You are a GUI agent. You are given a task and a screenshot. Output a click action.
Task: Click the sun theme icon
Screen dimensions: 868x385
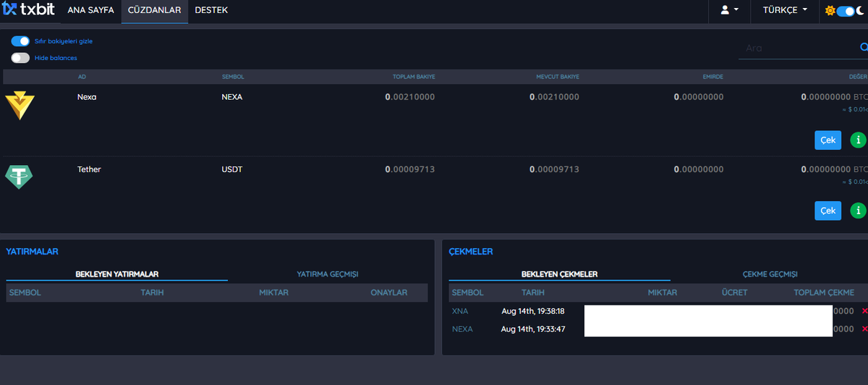point(830,11)
